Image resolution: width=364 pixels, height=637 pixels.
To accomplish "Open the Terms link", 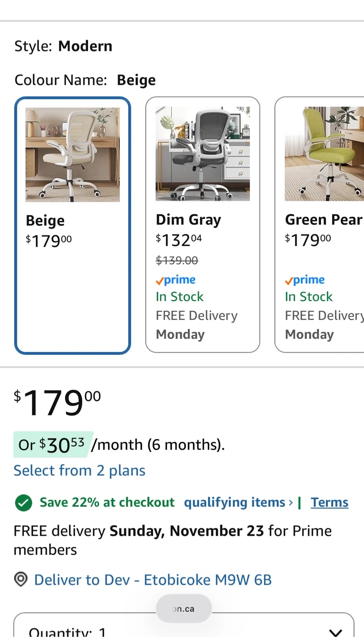I will [x=330, y=503].
